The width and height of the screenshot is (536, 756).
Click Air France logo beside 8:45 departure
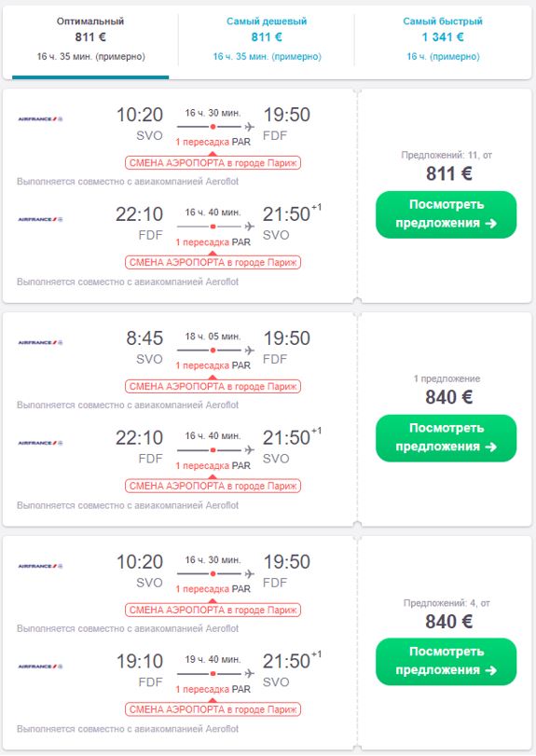tap(40, 343)
